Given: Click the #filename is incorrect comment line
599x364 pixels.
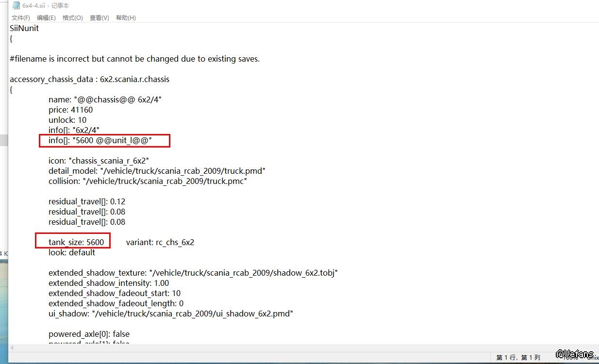Looking at the screenshot, I should pos(134,59).
